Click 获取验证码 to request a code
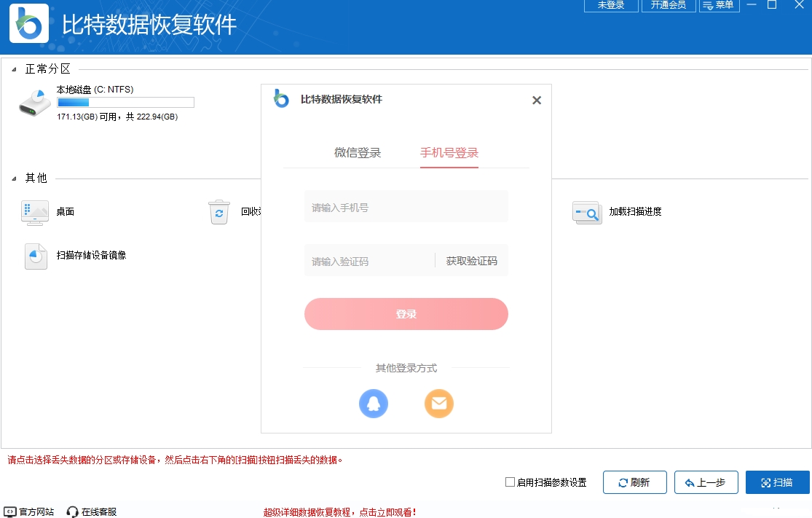This screenshot has width=812, height=518. click(471, 260)
